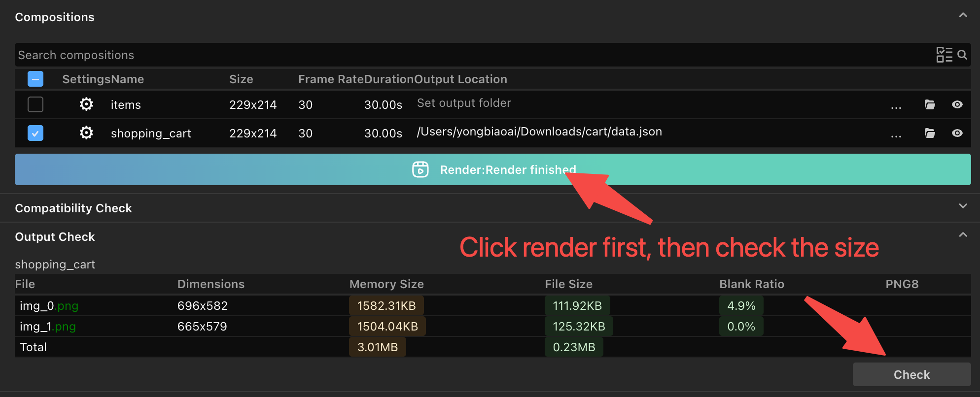
Task: Click the Dimensions column header
Action: click(211, 284)
